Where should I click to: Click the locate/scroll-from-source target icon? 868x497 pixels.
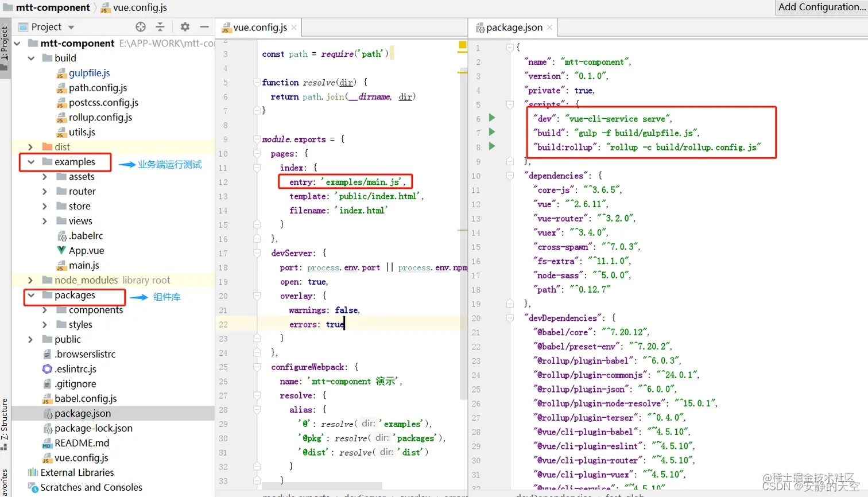141,27
